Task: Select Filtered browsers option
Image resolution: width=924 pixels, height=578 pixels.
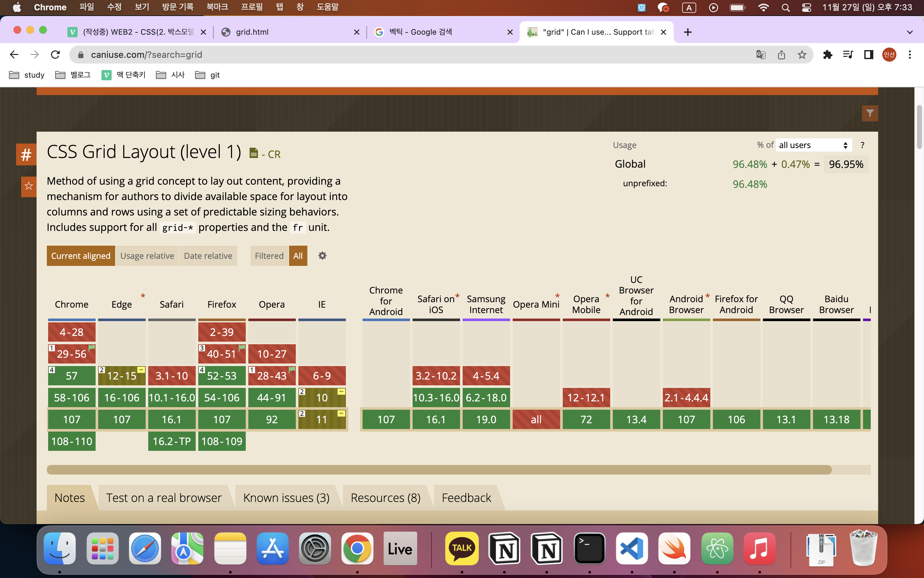Action: click(x=269, y=256)
